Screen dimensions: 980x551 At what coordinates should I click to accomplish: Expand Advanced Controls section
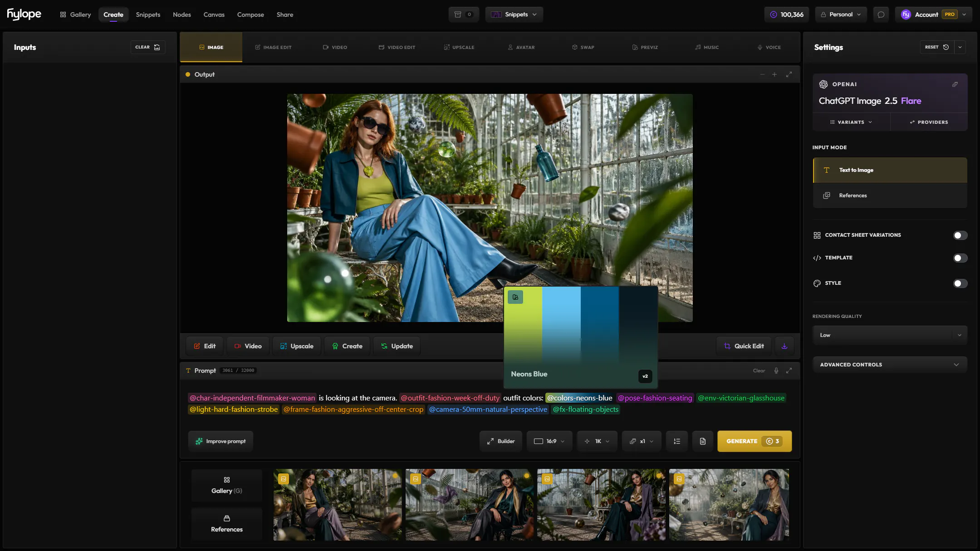(890, 365)
